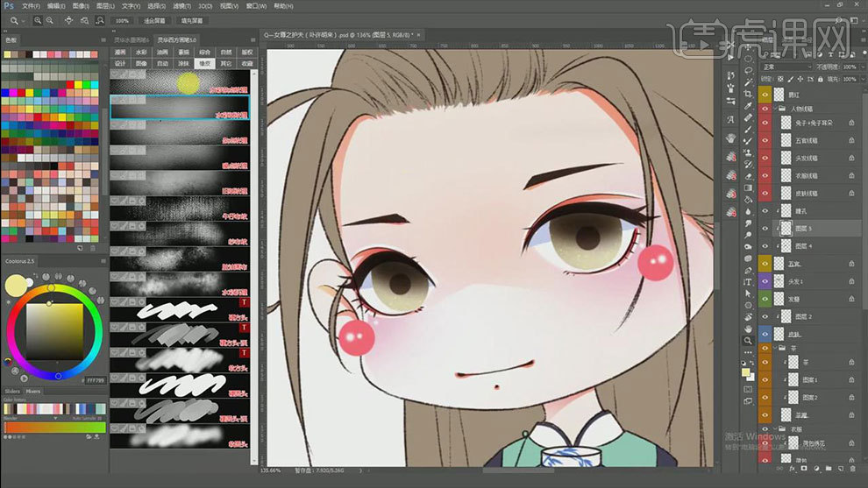The width and height of the screenshot is (868, 488).
Task: Switch to the 灵华水墨画笔 tab
Action: click(132, 39)
